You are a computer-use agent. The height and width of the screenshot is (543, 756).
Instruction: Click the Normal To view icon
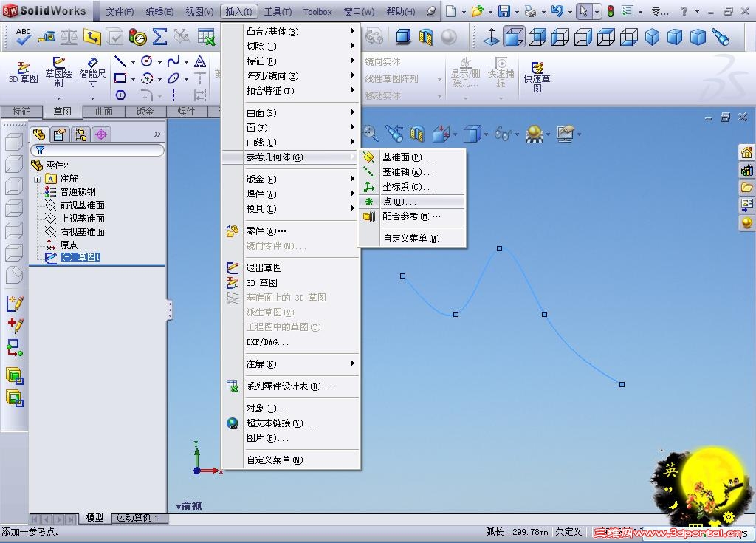coord(491,37)
